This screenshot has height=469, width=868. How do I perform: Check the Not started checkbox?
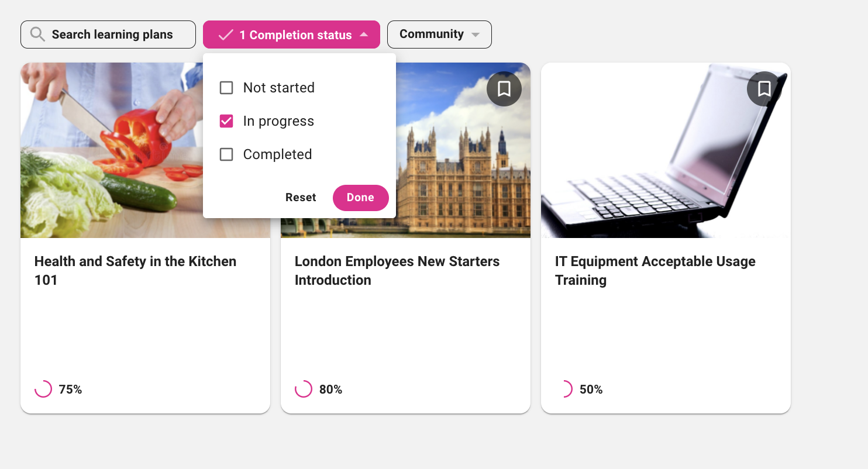(x=226, y=88)
